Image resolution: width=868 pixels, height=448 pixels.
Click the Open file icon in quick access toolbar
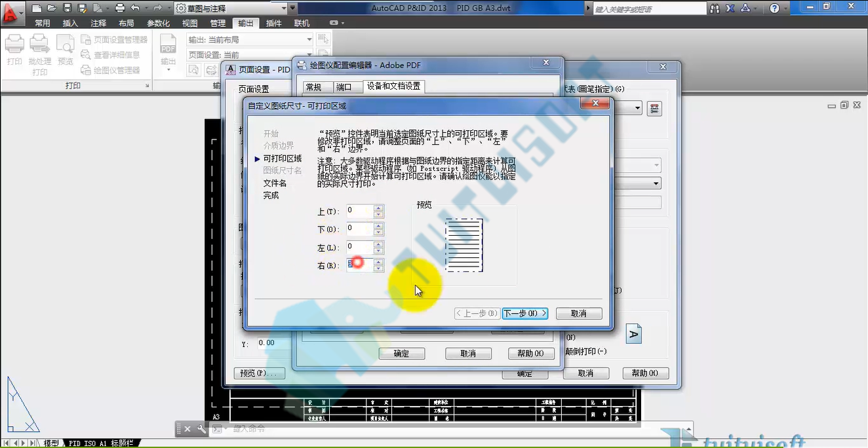51,9
